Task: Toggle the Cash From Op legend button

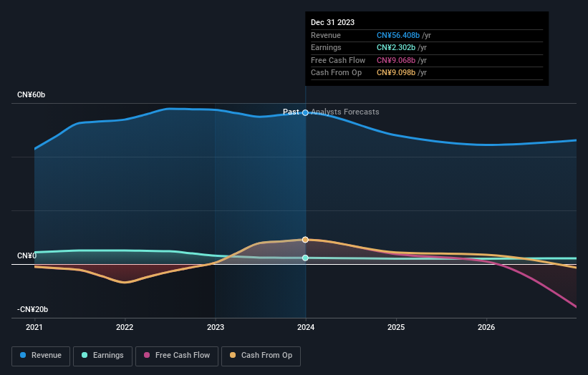Action: tap(261, 356)
